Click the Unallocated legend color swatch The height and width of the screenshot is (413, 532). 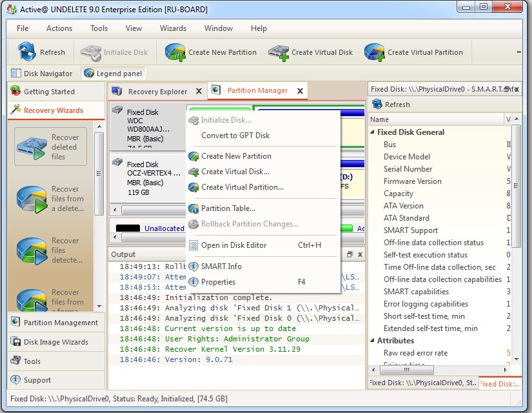(x=128, y=228)
